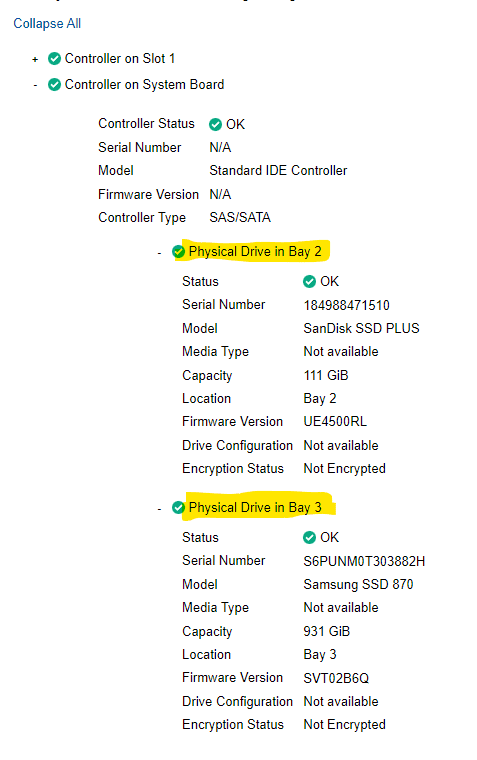The height and width of the screenshot is (760, 477).
Task: Click serial number 184988471510
Action: click(x=347, y=305)
